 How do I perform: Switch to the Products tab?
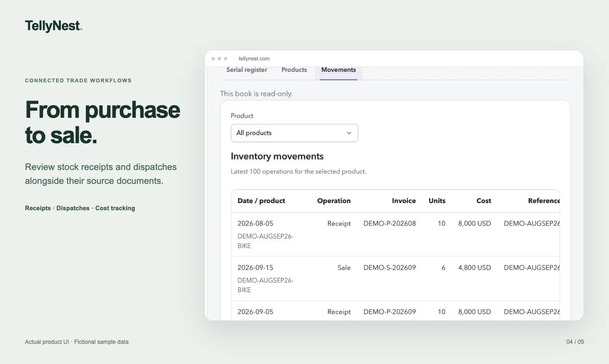tap(294, 70)
